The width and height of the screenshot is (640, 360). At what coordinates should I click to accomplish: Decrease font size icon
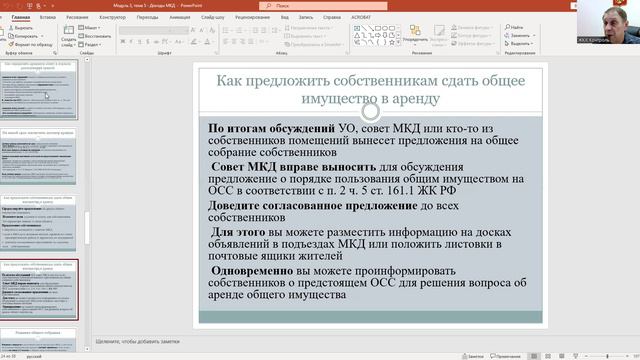pyautogui.click(x=202, y=31)
